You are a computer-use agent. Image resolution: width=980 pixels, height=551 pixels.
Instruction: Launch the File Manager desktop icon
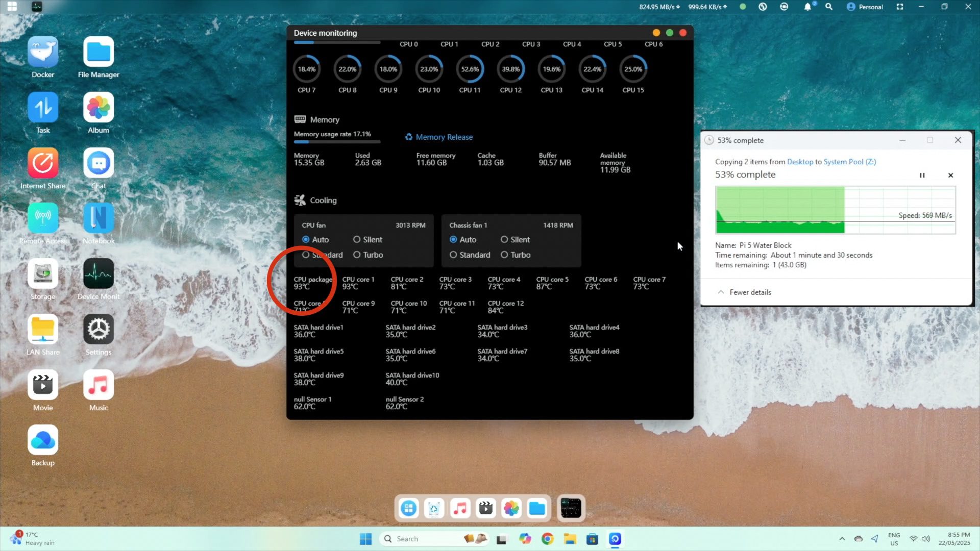coord(99,52)
